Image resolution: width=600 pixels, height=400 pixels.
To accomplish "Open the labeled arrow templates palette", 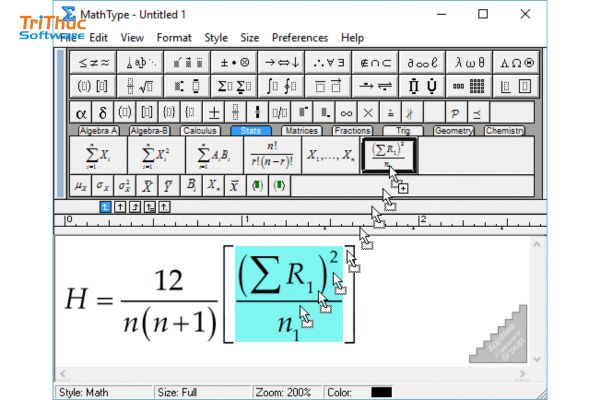I will point(375,86).
